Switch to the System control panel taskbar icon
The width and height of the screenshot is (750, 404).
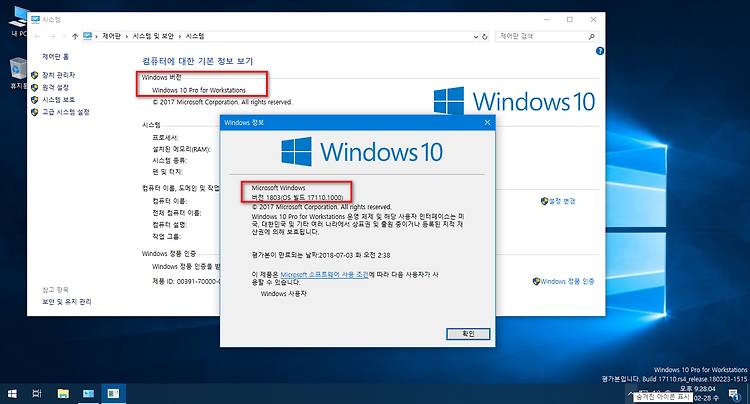88,393
